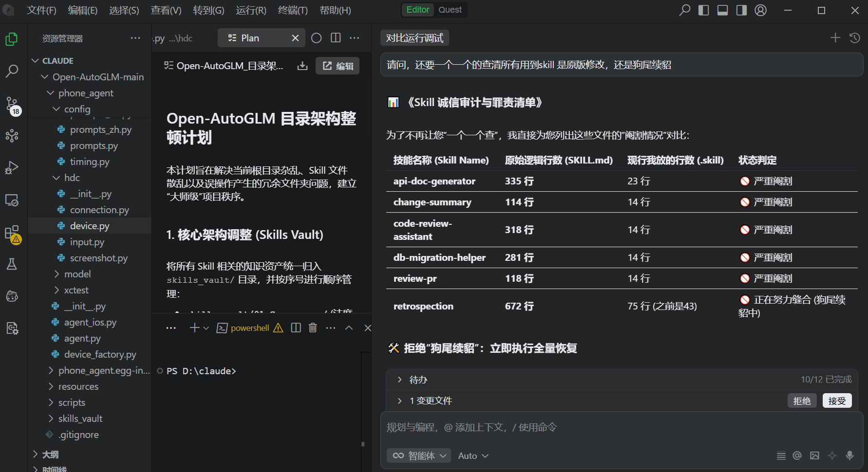The height and width of the screenshot is (472, 868).
Task: Click the 编辑 button for the plan
Action: tap(338, 66)
